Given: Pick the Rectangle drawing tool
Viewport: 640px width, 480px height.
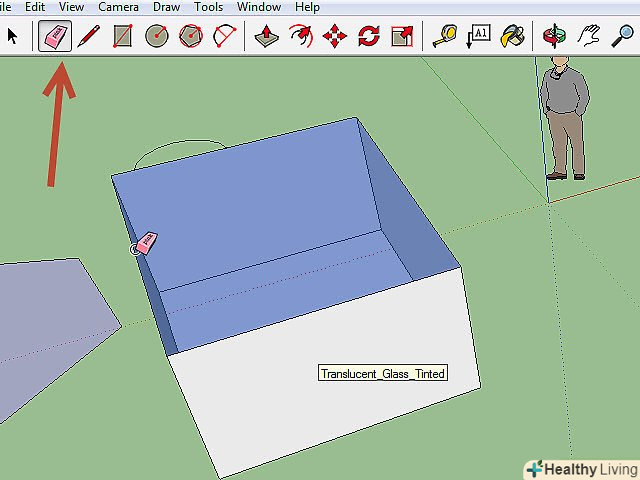Looking at the screenshot, I should tap(123, 37).
